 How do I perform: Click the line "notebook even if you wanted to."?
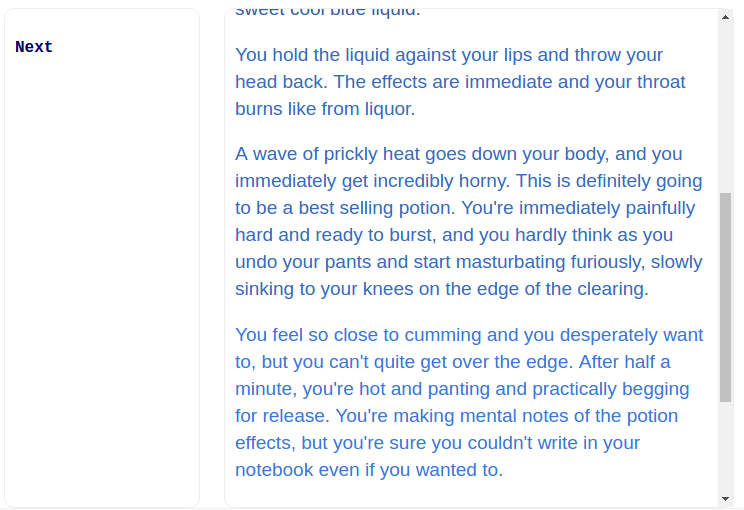pyautogui.click(x=369, y=470)
